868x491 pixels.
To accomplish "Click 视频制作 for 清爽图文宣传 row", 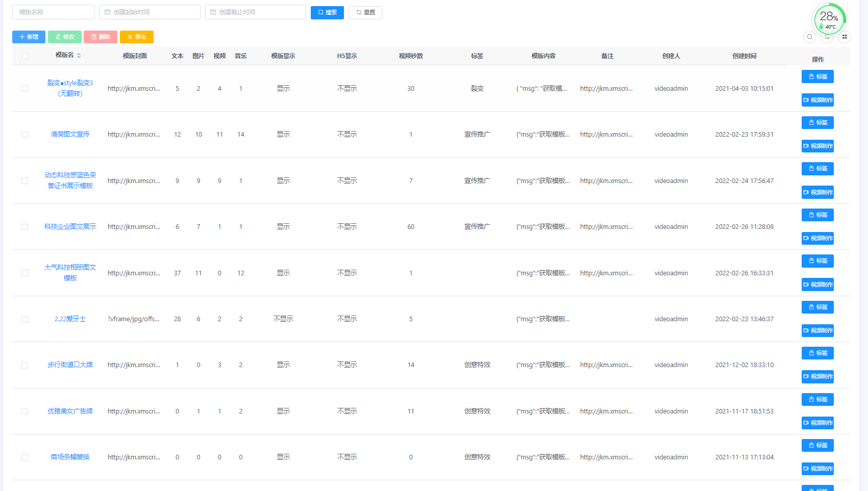I will pyautogui.click(x=817, y=146).
